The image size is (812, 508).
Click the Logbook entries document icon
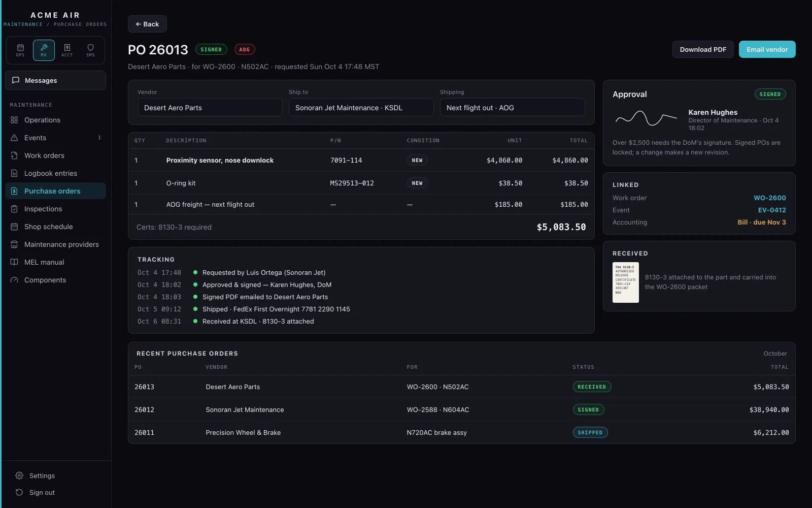(14, 173)
